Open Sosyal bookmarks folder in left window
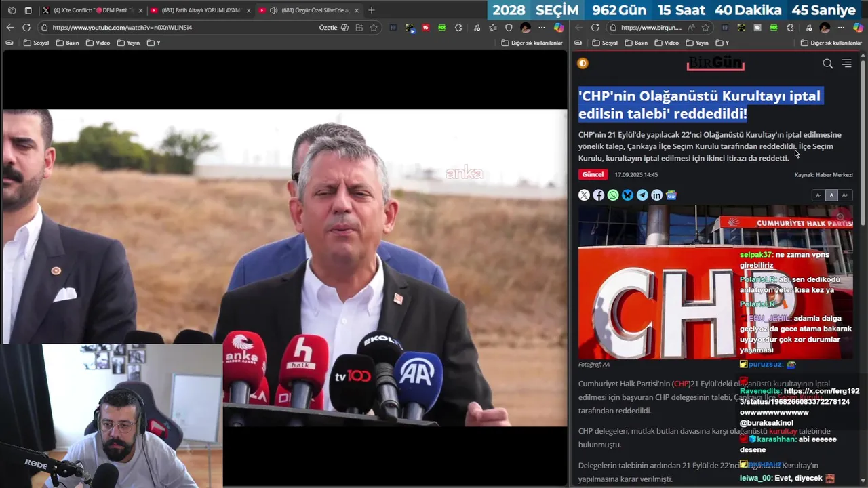 (x=36, y=43)
